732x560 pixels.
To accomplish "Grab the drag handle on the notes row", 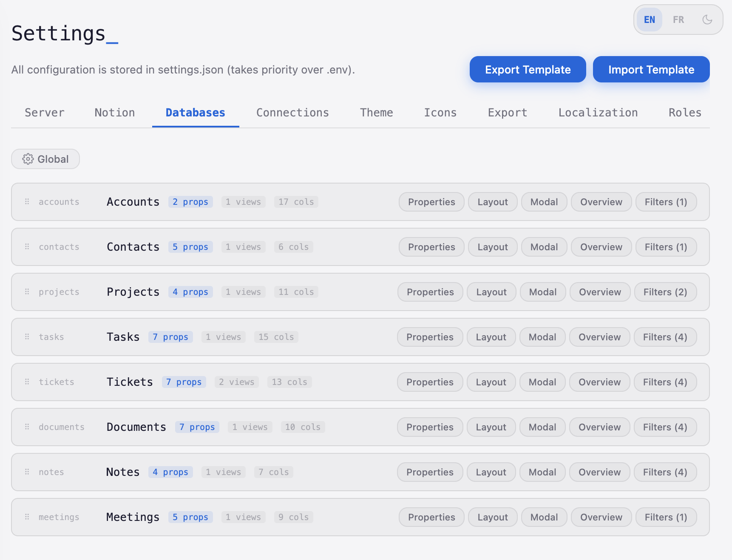I will tap(26, 472).
